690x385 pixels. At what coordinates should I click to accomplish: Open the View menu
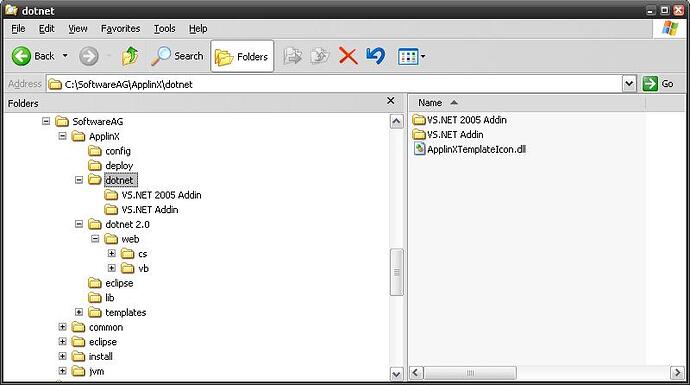[x=77, y=29]
